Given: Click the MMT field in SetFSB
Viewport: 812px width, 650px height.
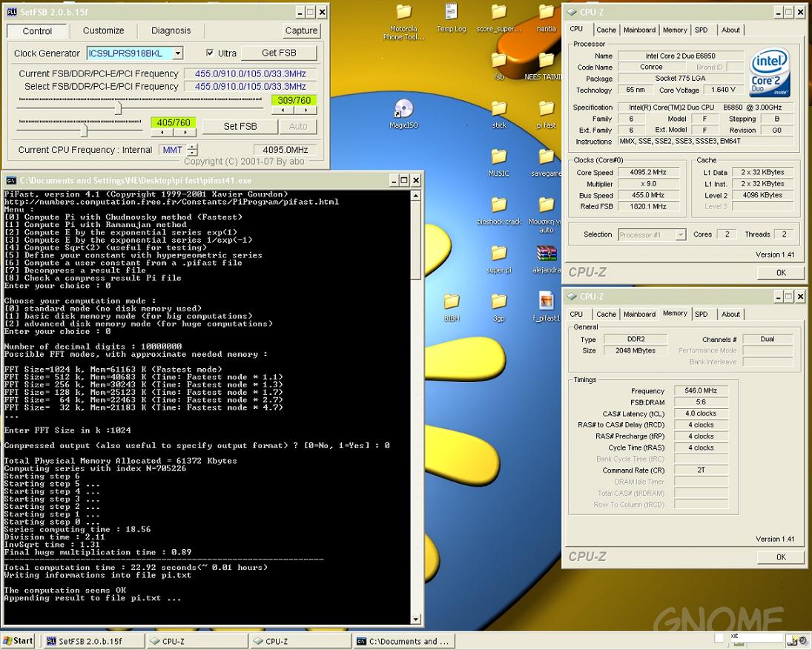Looking at the screenshot, I should pos(173,150).
